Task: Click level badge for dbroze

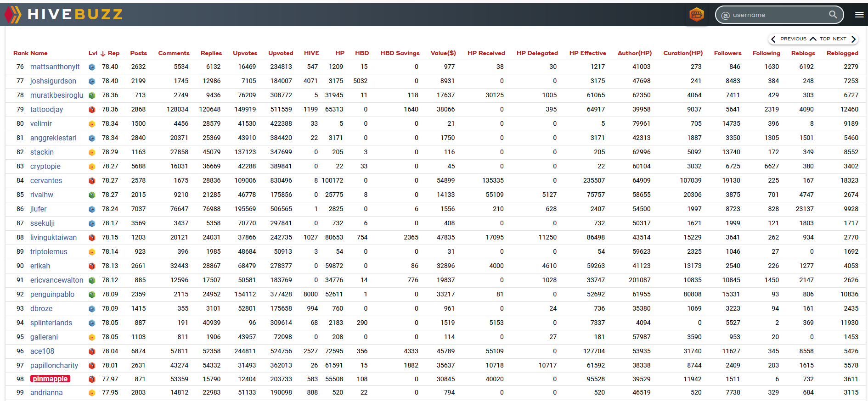Action: (92, 309)
